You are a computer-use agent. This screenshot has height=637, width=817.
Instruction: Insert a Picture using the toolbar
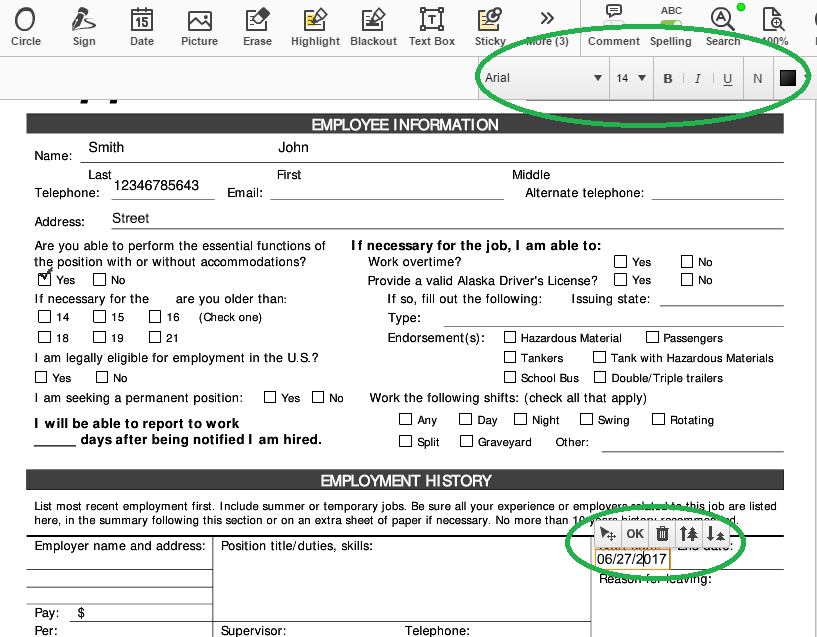(199, 26)
